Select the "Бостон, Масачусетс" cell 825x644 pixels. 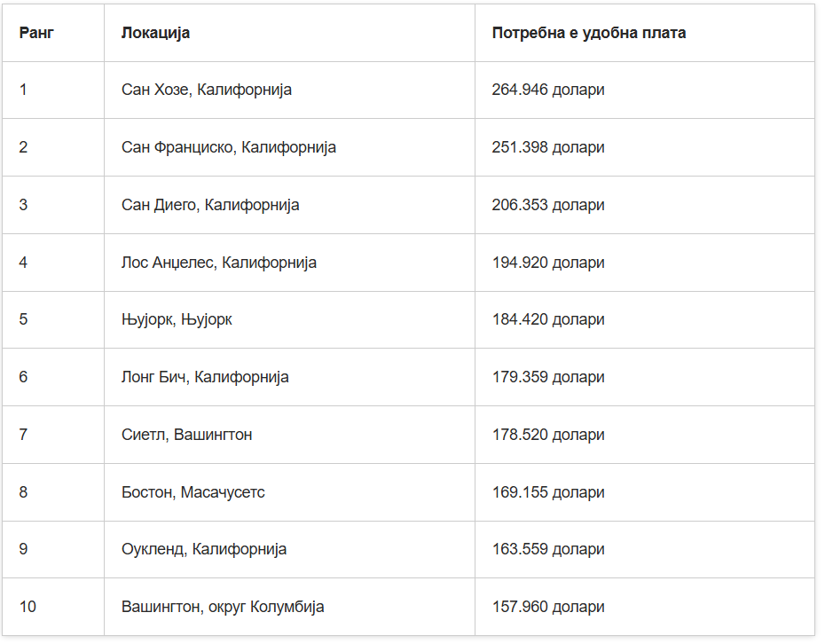pyautogui.click(x=193, y=492)
